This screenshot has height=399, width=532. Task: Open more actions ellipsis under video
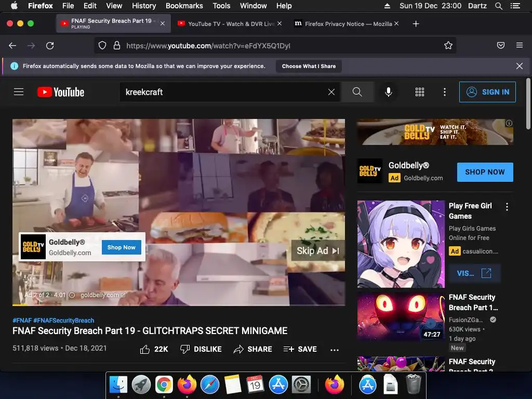335,350
